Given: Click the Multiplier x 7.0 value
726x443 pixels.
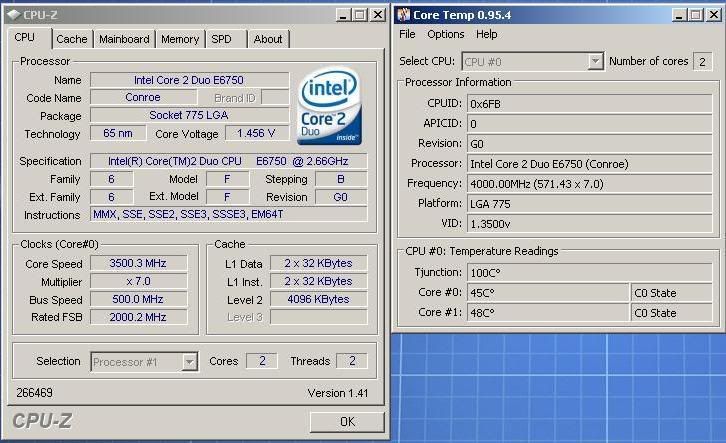Looking at the screenshot, I should (x=138, y=281).
